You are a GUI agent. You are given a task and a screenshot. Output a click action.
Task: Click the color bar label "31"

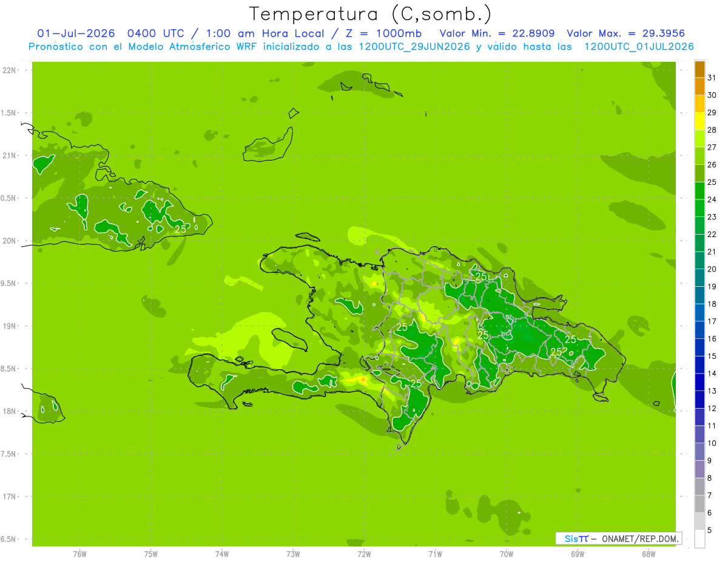click(x=712, y=78)
